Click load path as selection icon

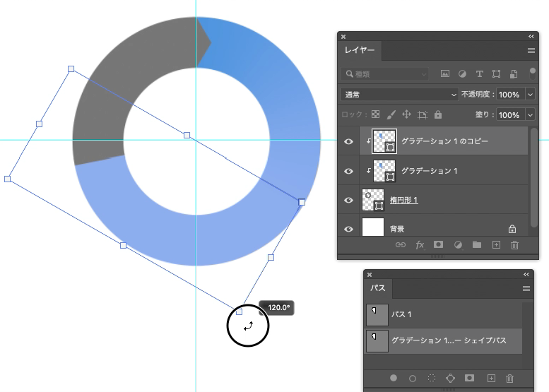point(432,378)
